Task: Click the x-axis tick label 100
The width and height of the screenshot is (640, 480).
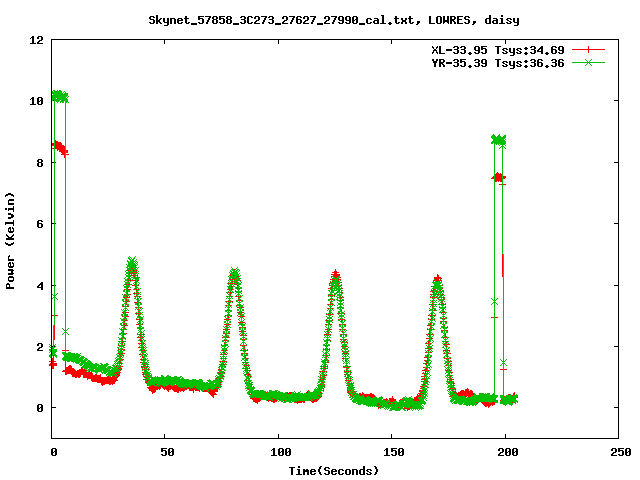Action: 280,452
